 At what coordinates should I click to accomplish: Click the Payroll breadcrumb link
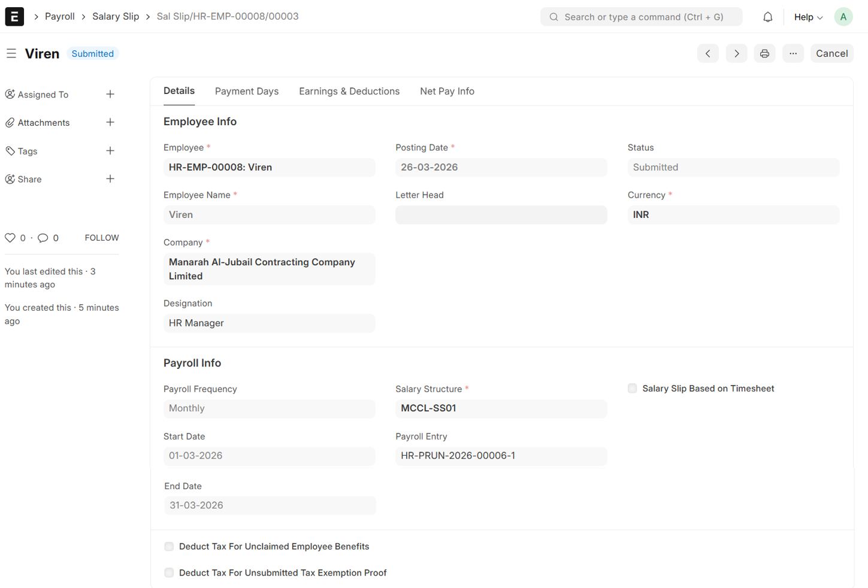tap(60, 16)
